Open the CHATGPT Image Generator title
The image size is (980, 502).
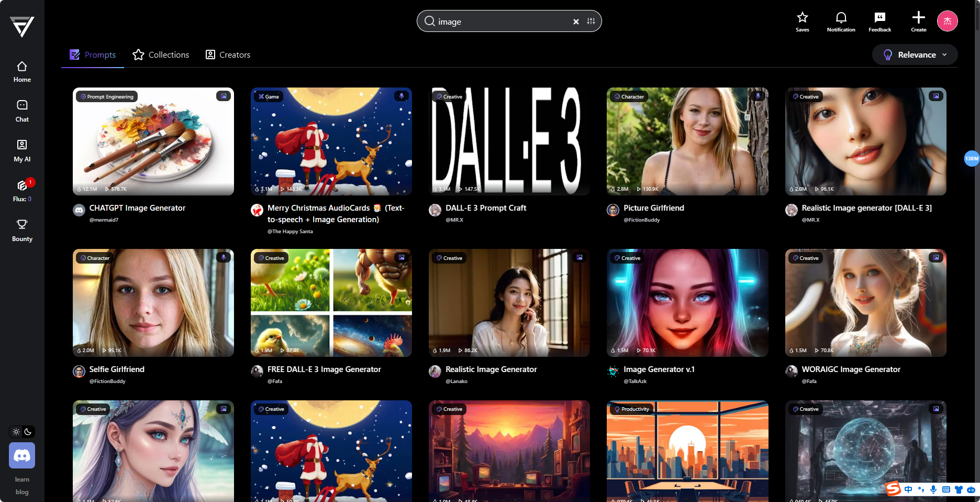[x=137, y=208]
